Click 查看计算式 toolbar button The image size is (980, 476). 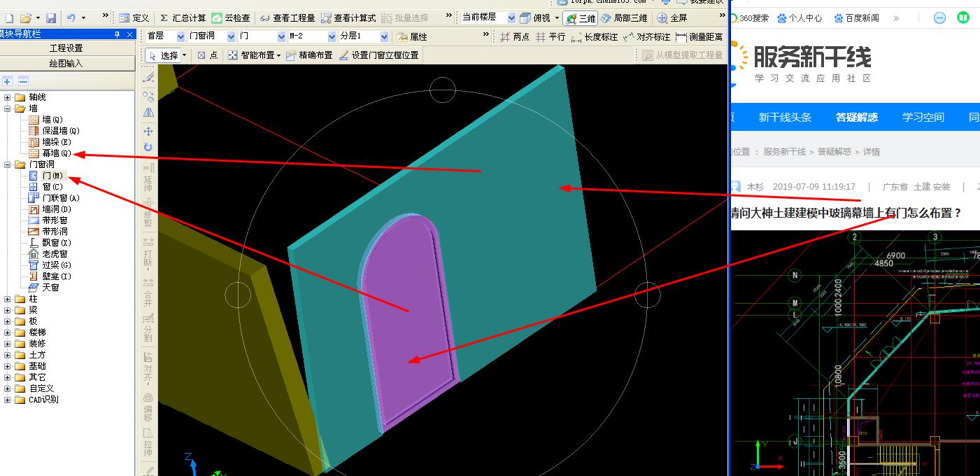(348, 17)
